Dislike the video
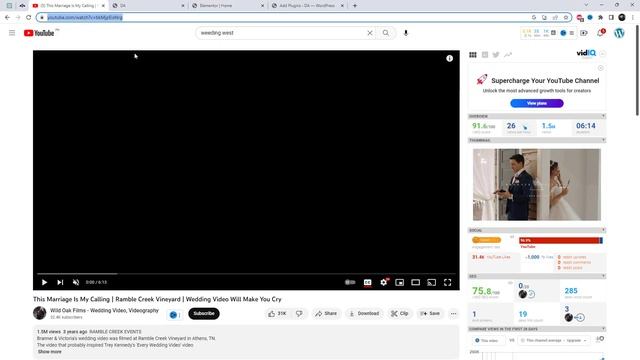The image size is (640, 360). point(299,313)
